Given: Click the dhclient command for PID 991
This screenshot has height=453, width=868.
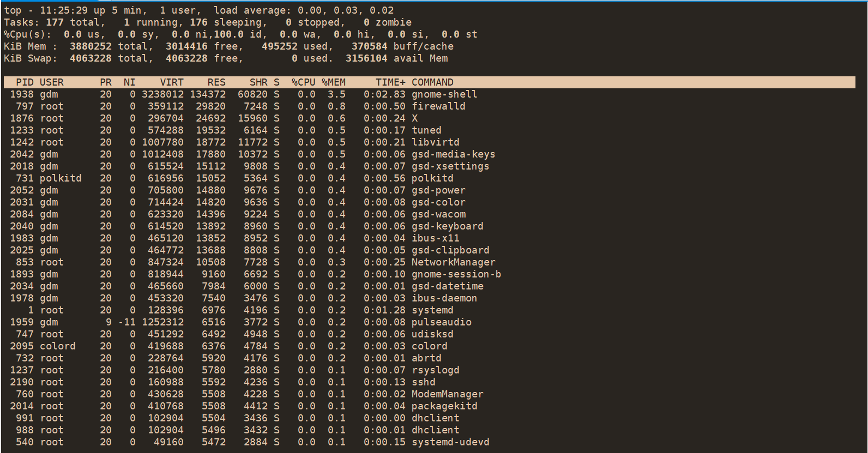Looking at the screenshot, I should pyautogui.click(x=436, y=418).
